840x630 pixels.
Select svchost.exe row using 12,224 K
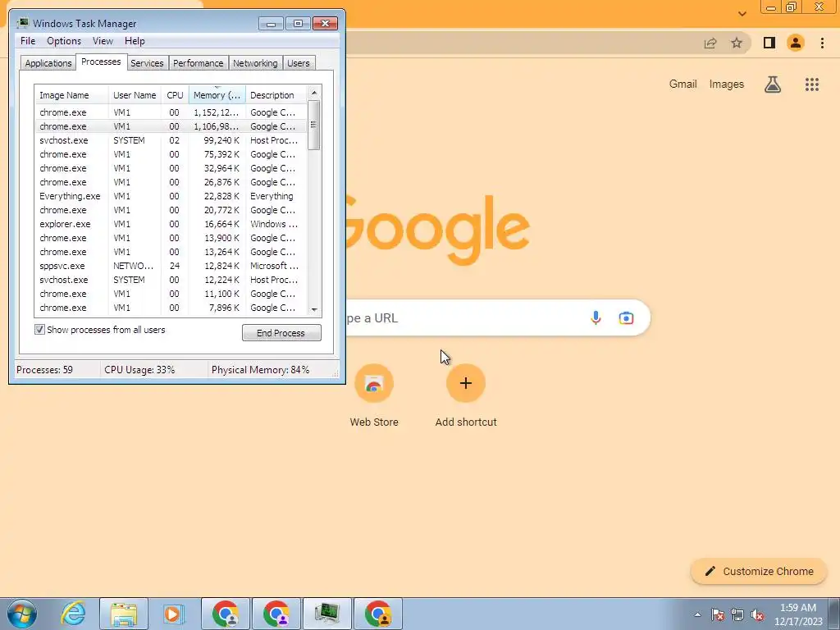pyautogui.click(x=171, y=280)
